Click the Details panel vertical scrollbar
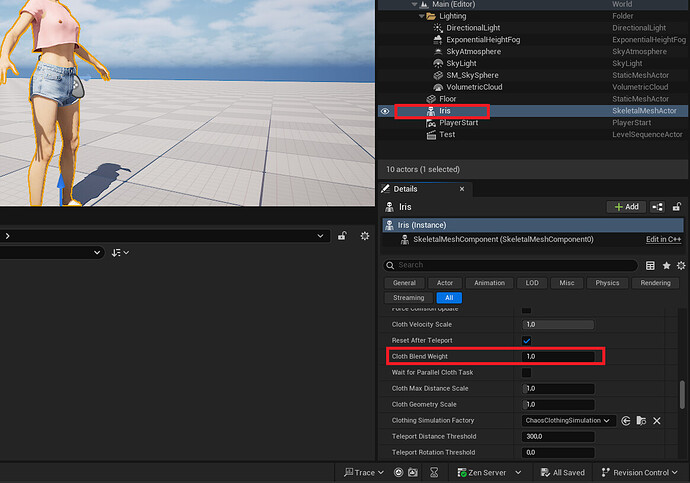 coord(683,395)
